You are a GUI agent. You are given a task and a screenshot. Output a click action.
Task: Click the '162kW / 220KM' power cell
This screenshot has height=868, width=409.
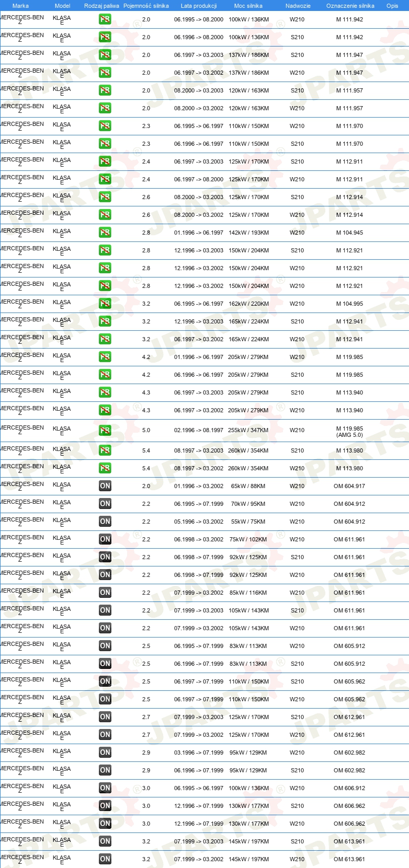(x=248, y=304)
